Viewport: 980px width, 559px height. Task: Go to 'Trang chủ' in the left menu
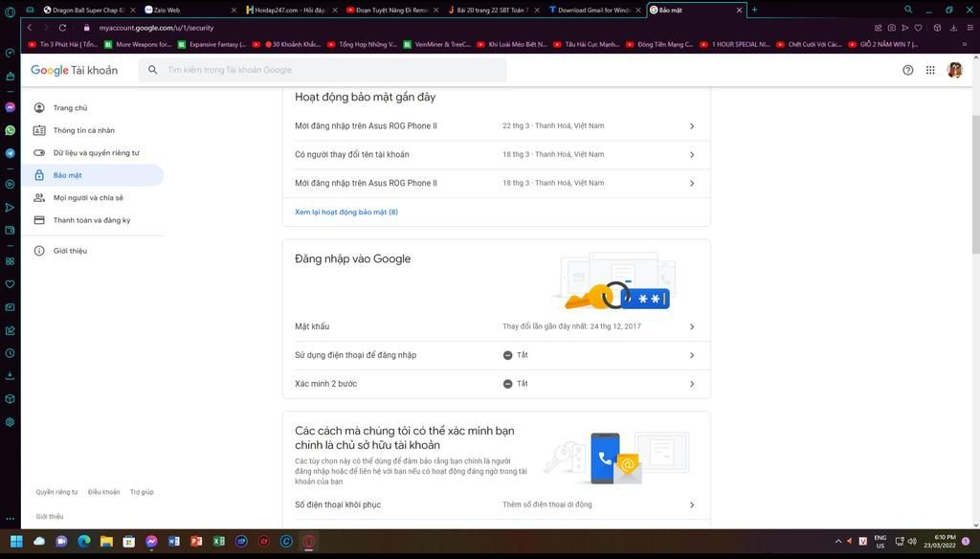93,107
